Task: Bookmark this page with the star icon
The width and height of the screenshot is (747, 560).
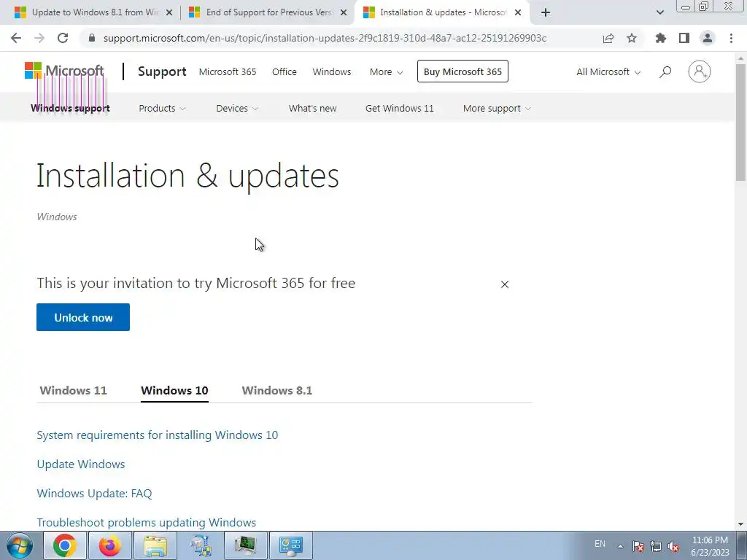Action: pos(632,38)
